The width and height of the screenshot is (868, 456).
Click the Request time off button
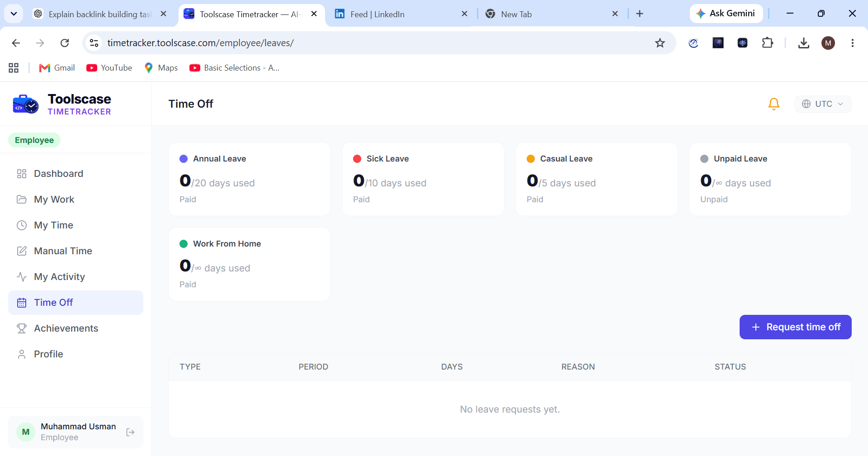click(x=795, y=327)
